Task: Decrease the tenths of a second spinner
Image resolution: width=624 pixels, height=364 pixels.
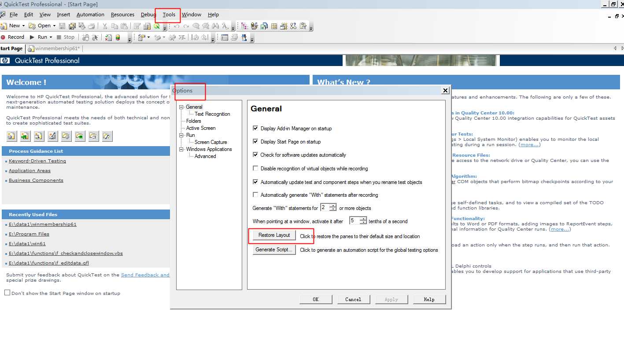Action: click(363, 222)
